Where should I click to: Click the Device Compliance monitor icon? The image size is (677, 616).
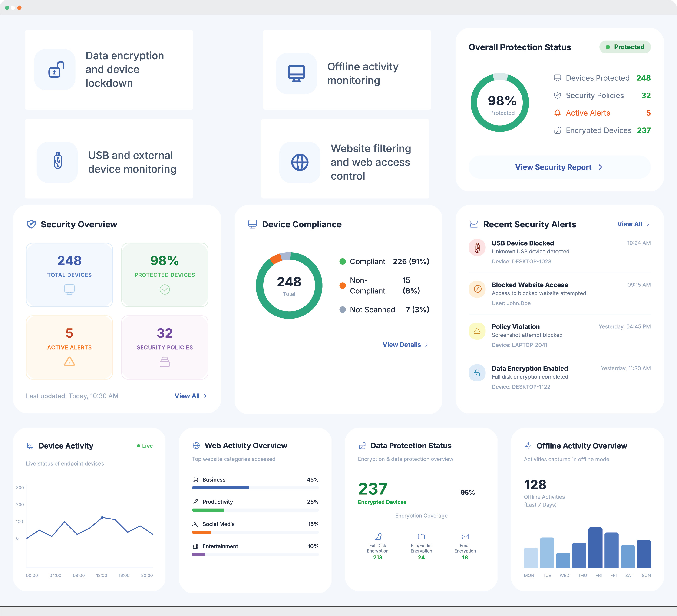[253, 224]
